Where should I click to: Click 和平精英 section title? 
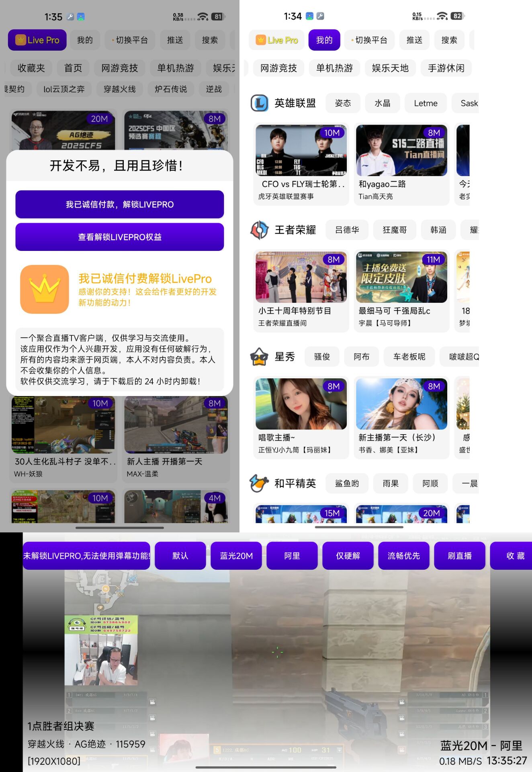coord(295,483)
